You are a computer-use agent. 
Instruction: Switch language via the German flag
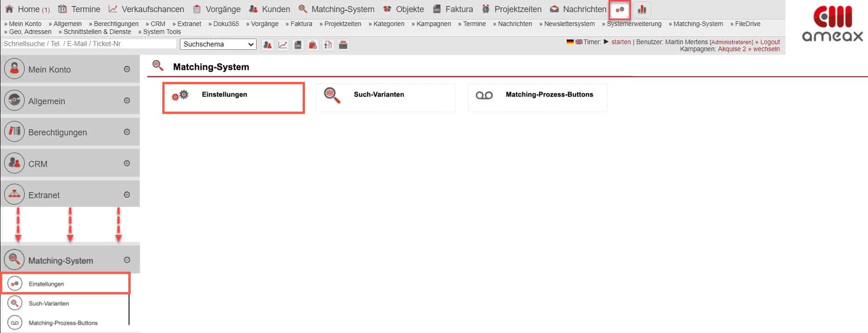570,42
